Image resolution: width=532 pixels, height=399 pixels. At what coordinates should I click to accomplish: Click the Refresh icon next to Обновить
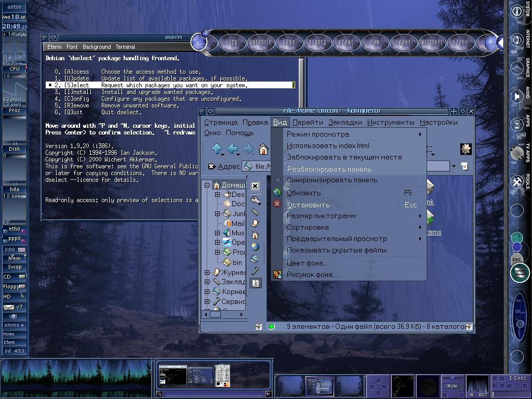pyautogui.click(x=277, y=193)
